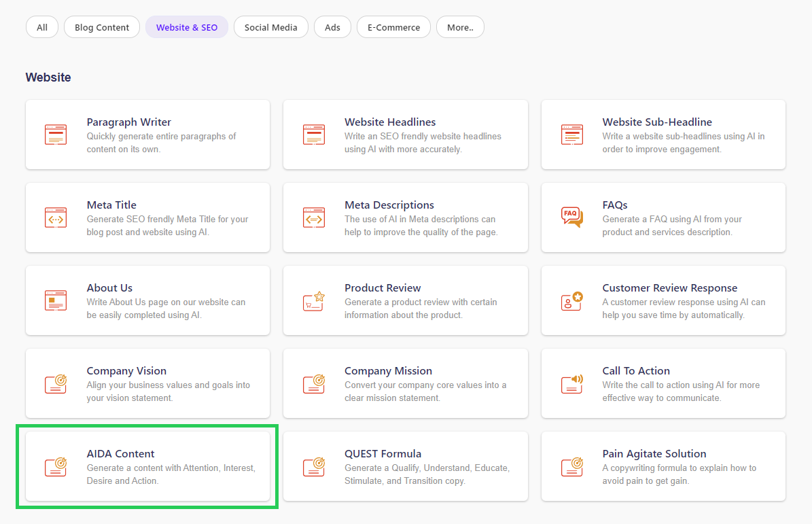
Task: Expand the More.. category filter
Action: click(460, 27)
